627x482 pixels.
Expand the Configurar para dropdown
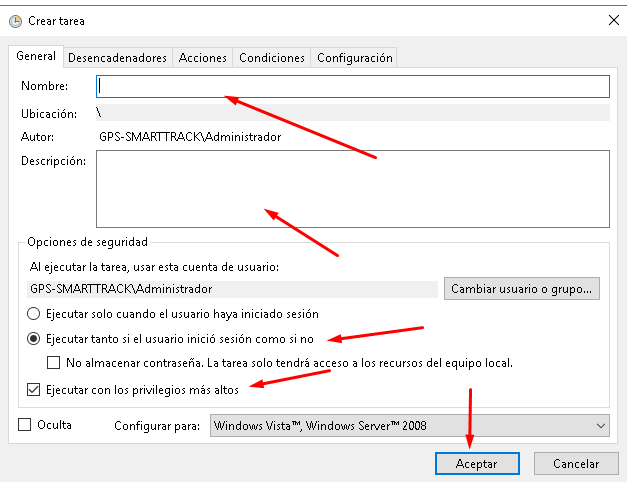409,426
